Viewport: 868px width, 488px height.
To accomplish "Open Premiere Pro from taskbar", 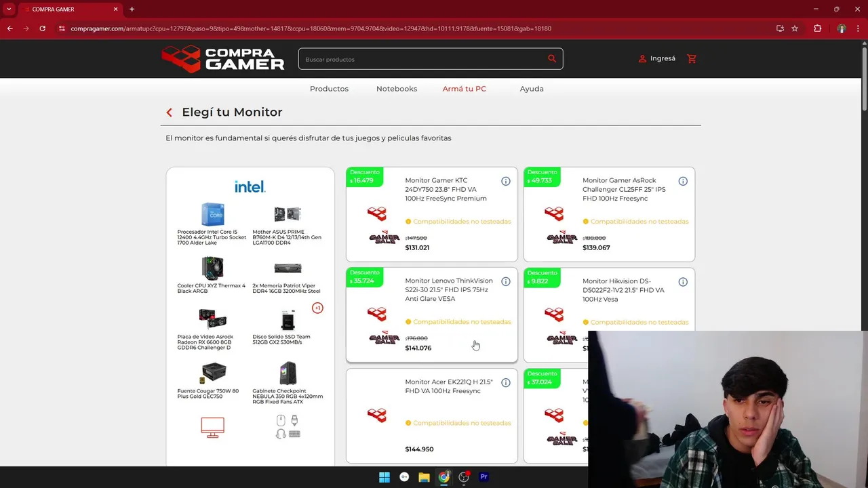I will [484, 477].
